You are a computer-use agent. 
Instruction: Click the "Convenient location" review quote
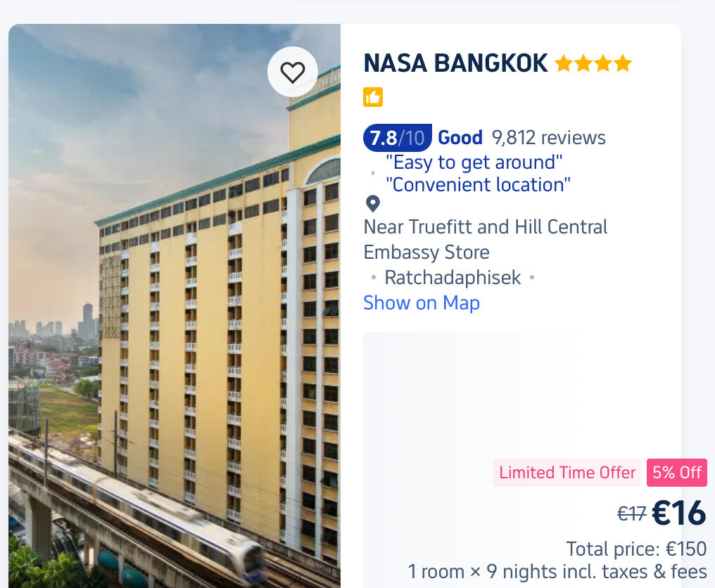pos(478,185)
